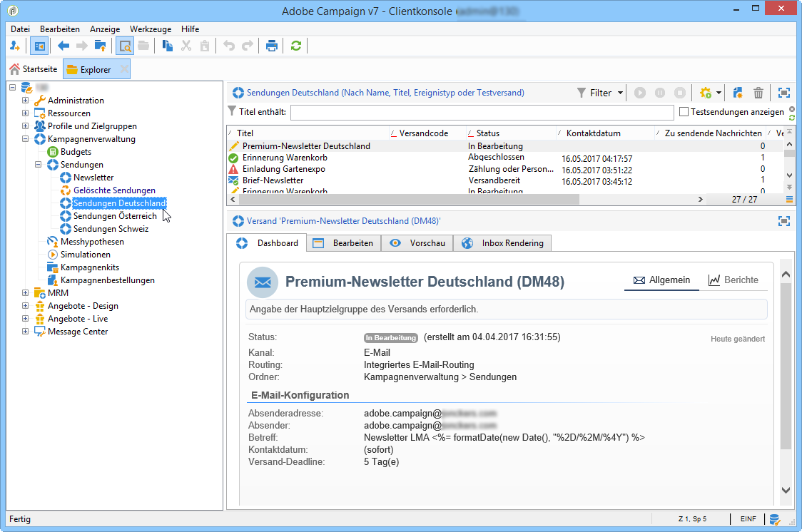Open the Inbox Rendering tab
The height and width of the screenshot is (532, 802).
pos(502,243)
